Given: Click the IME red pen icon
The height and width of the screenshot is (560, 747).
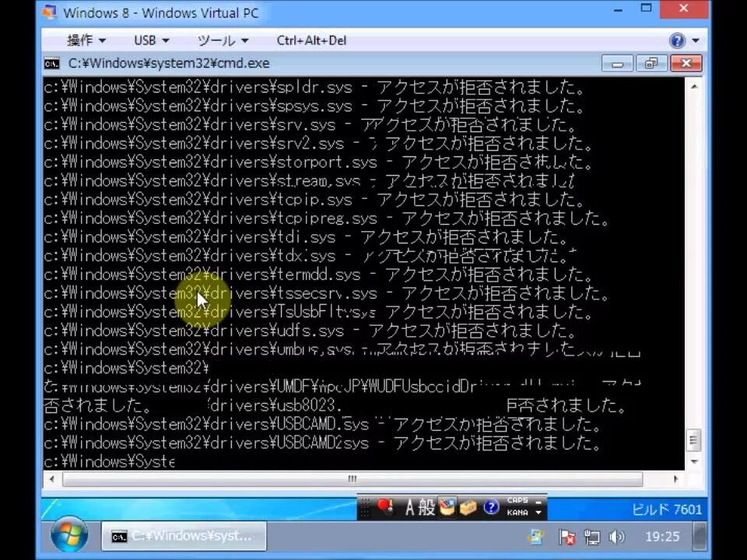Looking at the screenshot, I should (385, 506).
